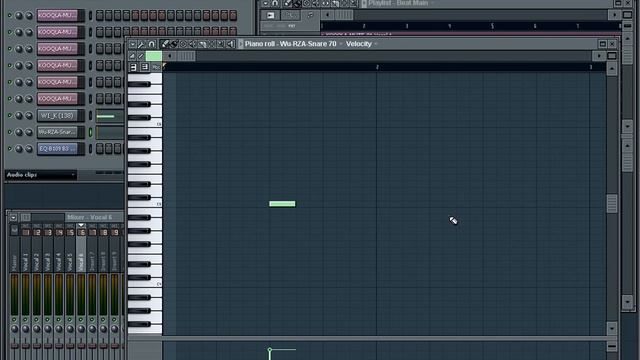Toggle selector LED of WI_K (138) channel
Image resolution: width=640 pixels, height=360 pixels.
point(90,116)
